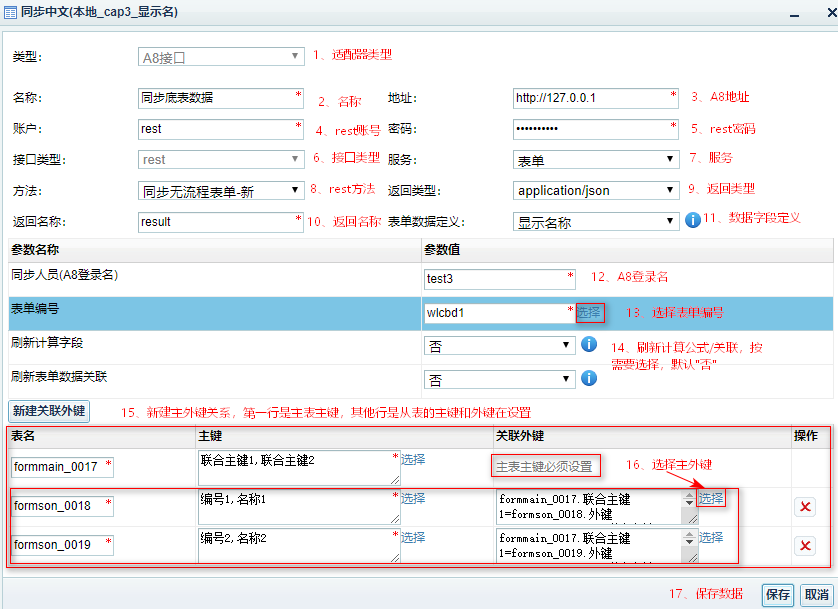Click 选择 next to 表单编号 wlcbd1
The height and width of the screenshot is (609, 838).
coord(590,312)
